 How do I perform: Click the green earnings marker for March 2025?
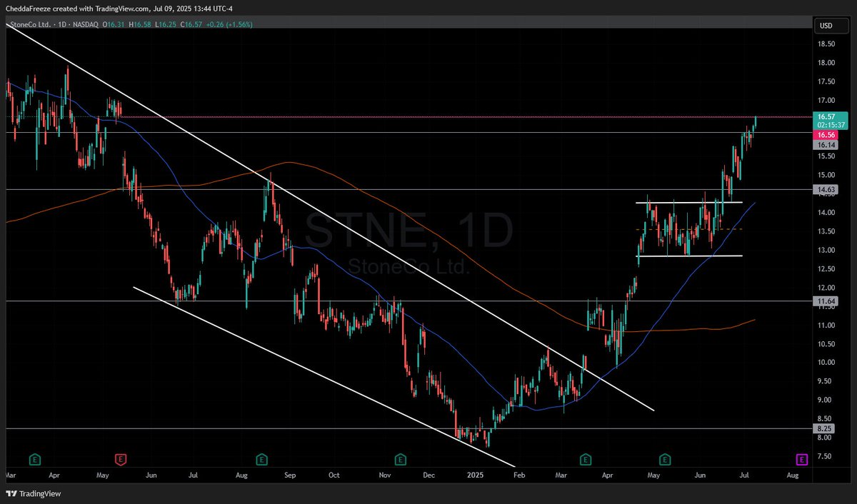tap(586, 458)
